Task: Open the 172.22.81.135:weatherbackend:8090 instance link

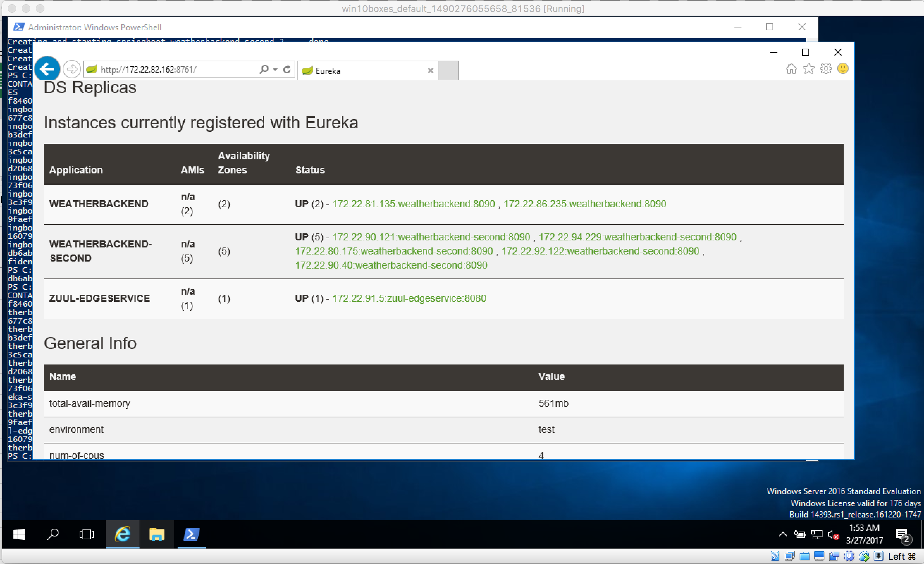Action: 414,204
